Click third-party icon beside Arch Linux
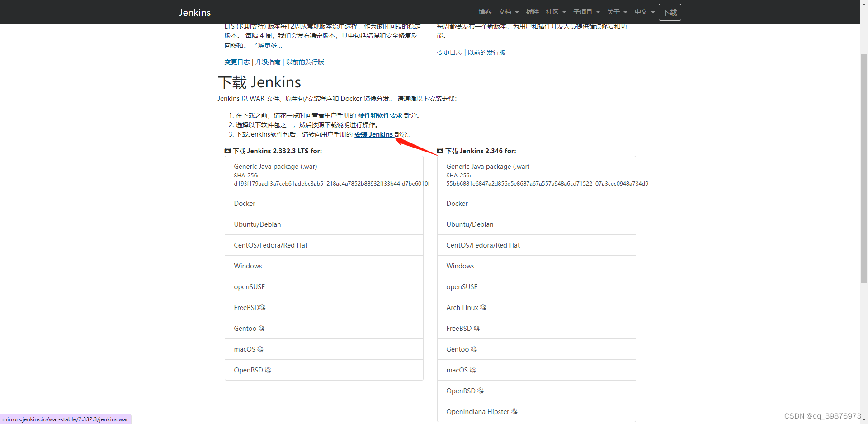 (483, 307)
